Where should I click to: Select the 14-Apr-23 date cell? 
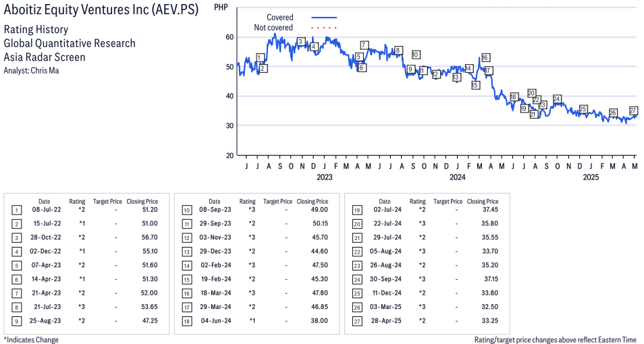46,279
